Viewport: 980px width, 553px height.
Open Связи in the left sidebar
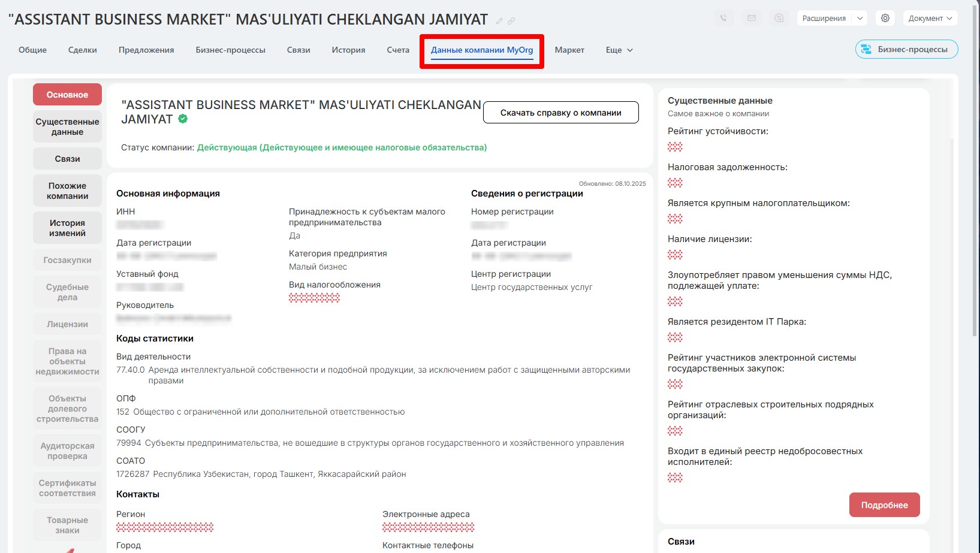pos(67,159)
